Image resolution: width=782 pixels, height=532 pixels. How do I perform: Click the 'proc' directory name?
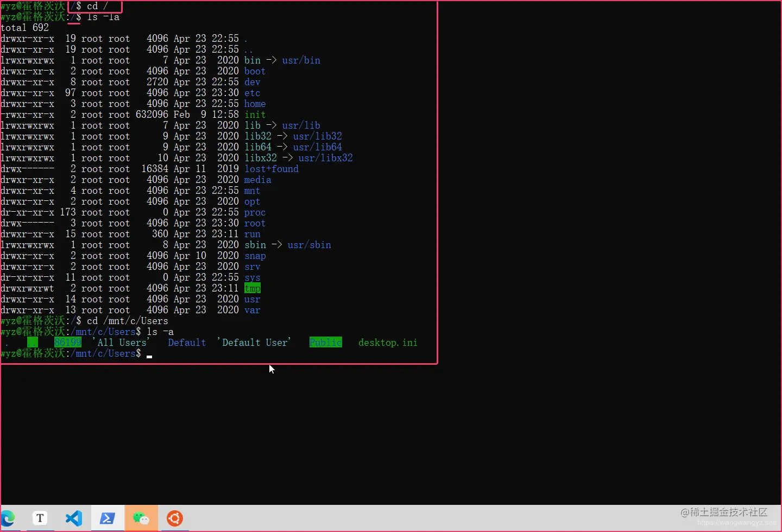pyautogui.click(x=255, y=212)
